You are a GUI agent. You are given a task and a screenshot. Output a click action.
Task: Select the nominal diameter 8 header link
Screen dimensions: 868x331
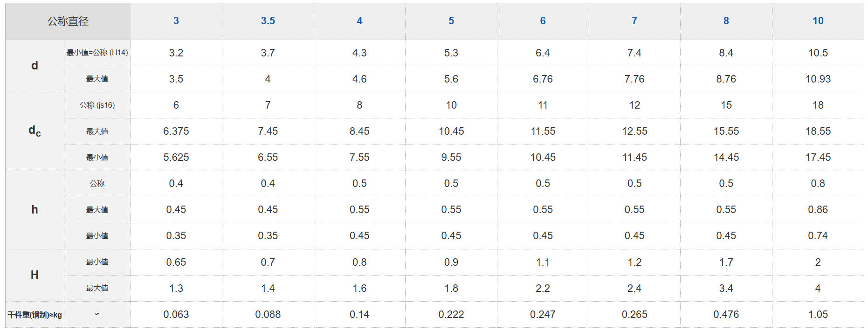pyautogui.click(x=726, y=21)
